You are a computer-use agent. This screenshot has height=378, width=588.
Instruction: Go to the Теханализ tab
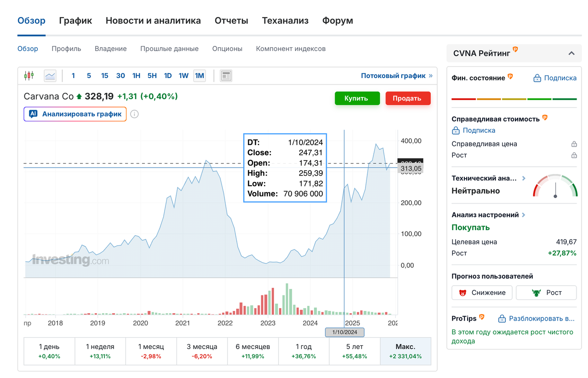pos(285,21)
